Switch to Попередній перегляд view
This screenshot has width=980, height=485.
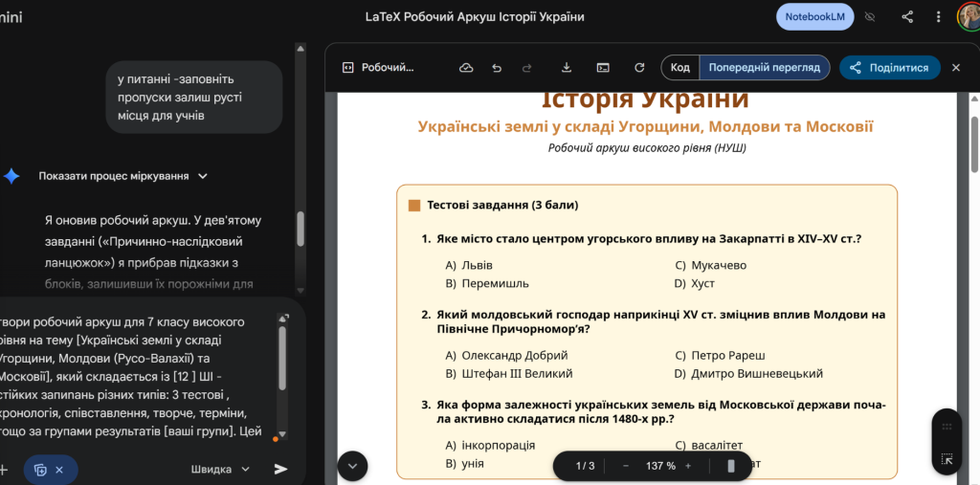(764, 68)
